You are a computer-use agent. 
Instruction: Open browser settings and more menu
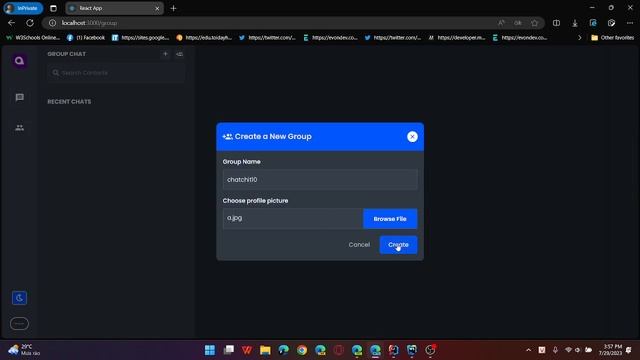630,23
